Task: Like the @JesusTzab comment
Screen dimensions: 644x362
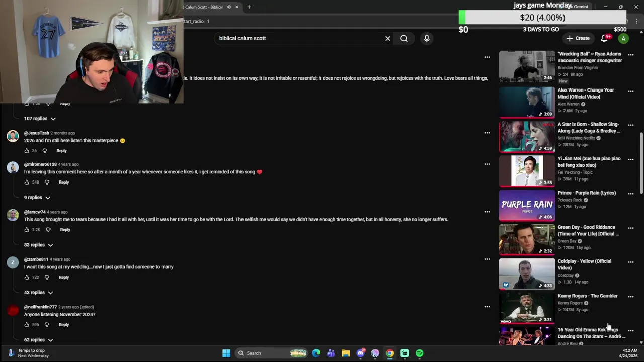Action: 27,151
